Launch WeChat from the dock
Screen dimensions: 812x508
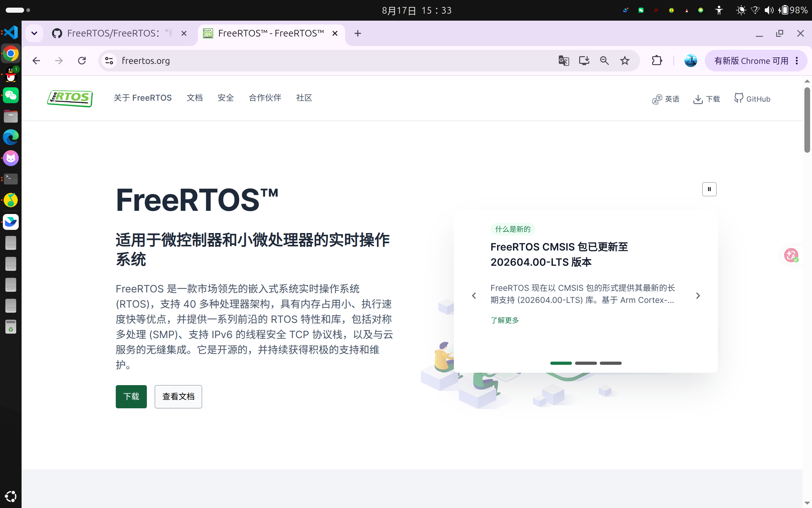tap(11, 96)
